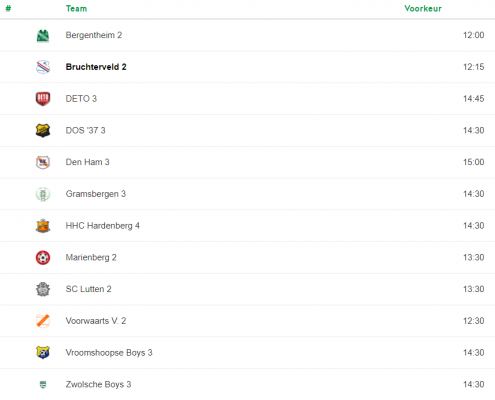Open the Zwolsche Boys 3 small green emblem

43,385
